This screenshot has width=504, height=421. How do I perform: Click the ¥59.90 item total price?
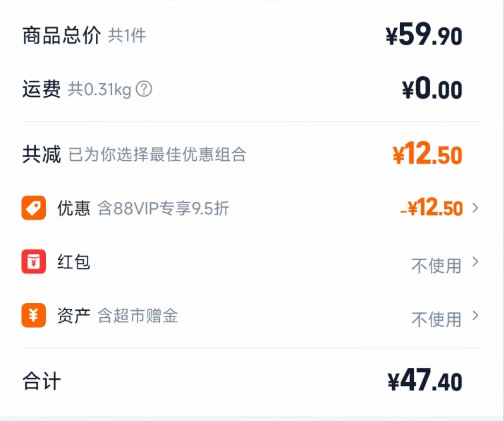[x=424, y=36]
